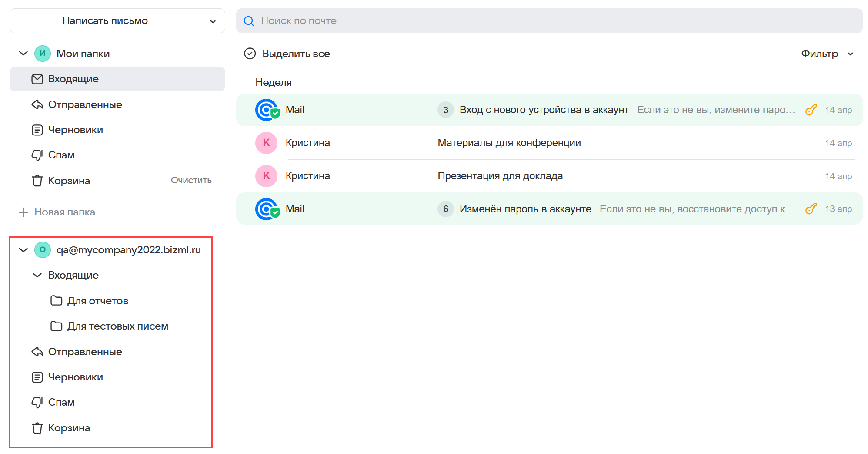
Task: Click the Trash bin icon in My folders
Action: point(37,181)
